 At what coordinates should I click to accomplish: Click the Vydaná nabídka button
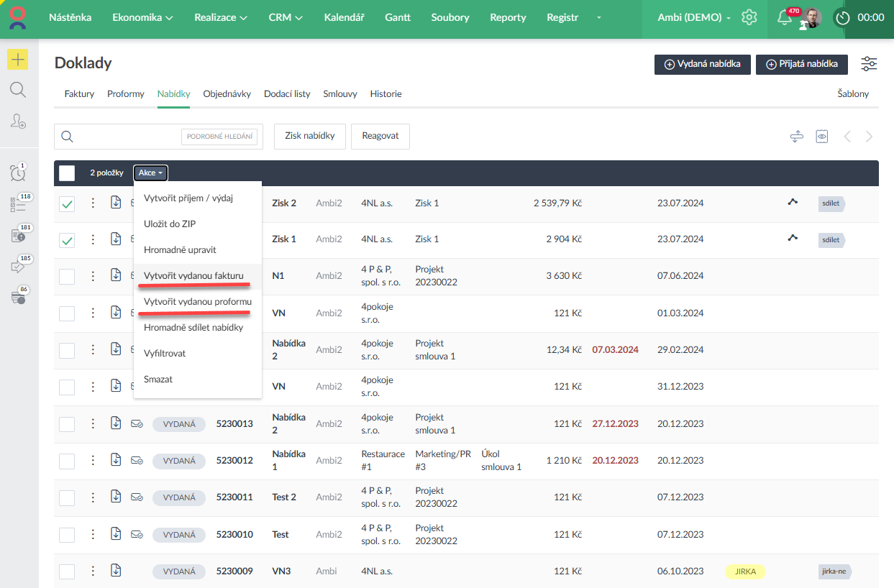click(x=702, y=64)
